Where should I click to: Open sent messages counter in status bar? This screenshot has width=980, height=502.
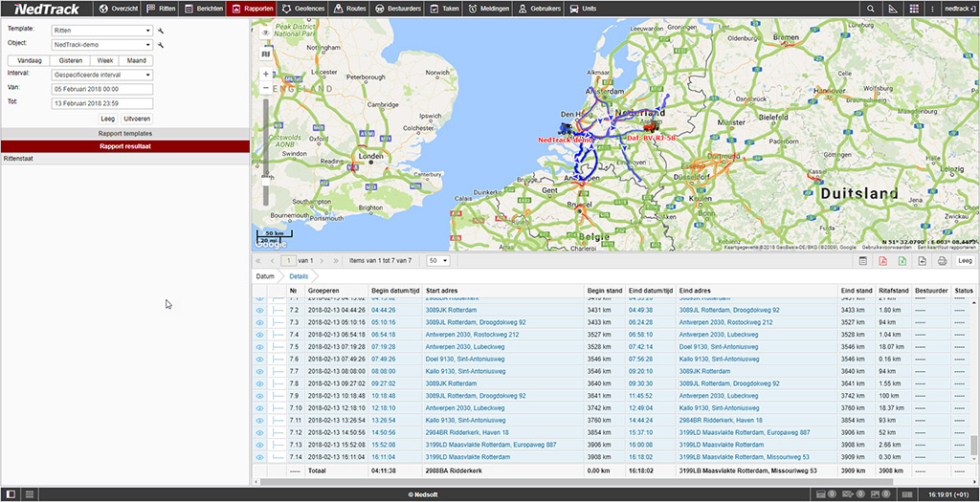point(853,494)
